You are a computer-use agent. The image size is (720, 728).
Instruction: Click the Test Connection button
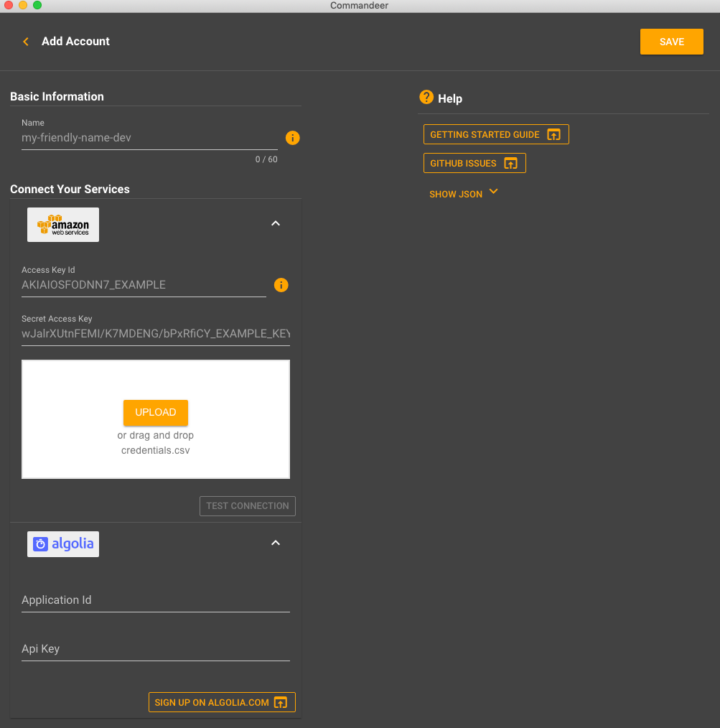coord(248,506)
